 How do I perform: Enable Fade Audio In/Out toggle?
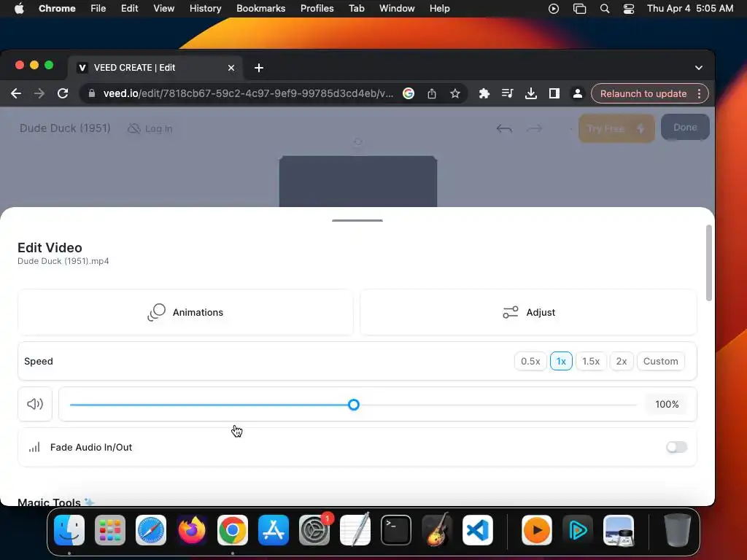[676, 447]
